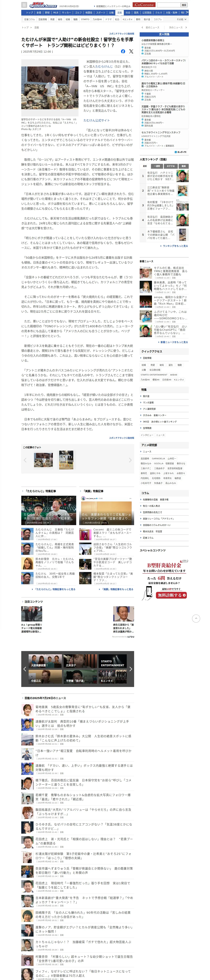The width and height of the screenshot is (210, 980).
Task: Switch ranking to おすすめ tab
Action: [171, 166]
